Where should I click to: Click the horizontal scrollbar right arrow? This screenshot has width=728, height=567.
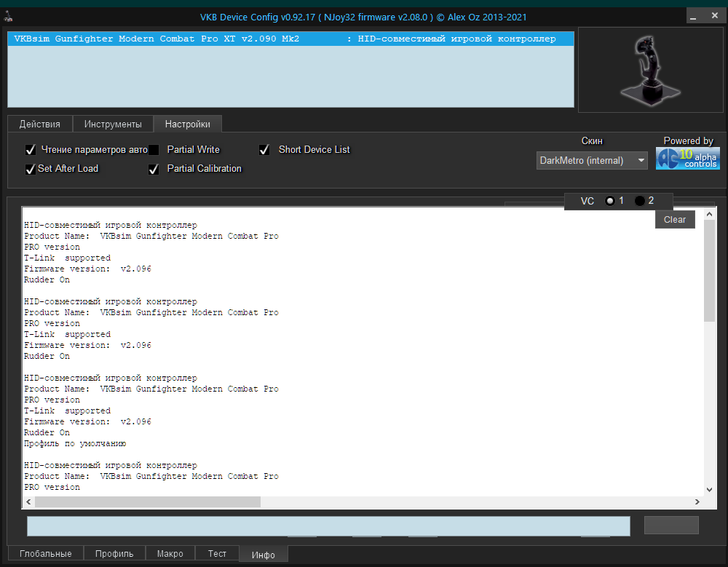click(697, 501)
